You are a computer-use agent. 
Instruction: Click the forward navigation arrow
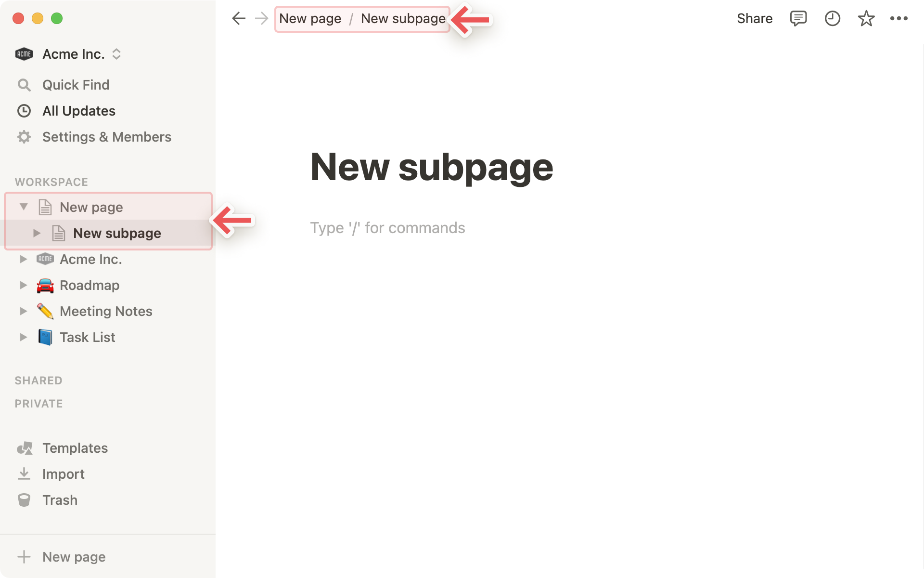click(x=261, y=19)
